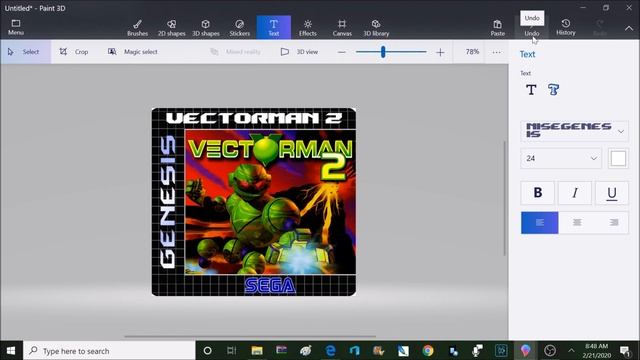This screenshot has width=640, height=360.
Task: Open the 2D shapes tool
Action: (x=171, y=28)
